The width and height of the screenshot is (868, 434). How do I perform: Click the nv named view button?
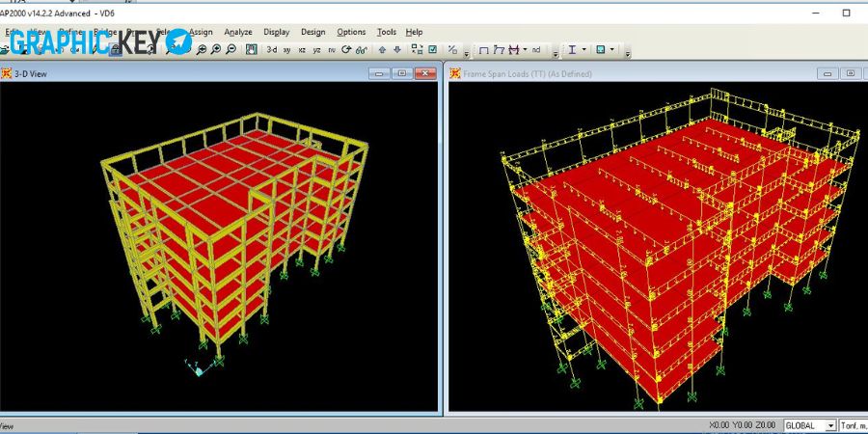point(332,50)
